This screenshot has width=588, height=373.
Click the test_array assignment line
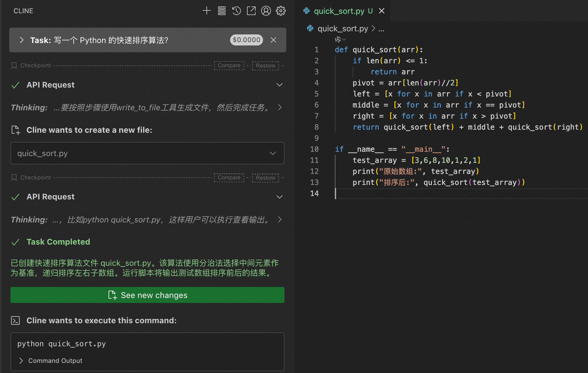[417, 160]
